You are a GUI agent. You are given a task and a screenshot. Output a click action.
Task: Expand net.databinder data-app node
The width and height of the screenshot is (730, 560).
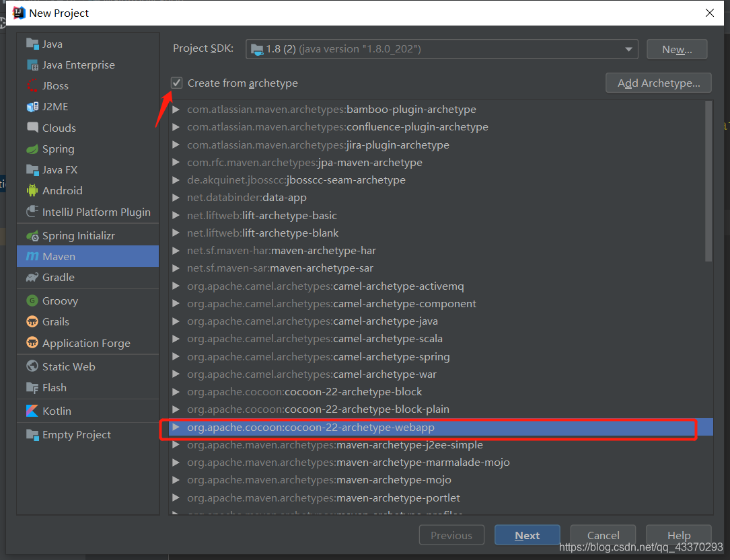point(176,198)
